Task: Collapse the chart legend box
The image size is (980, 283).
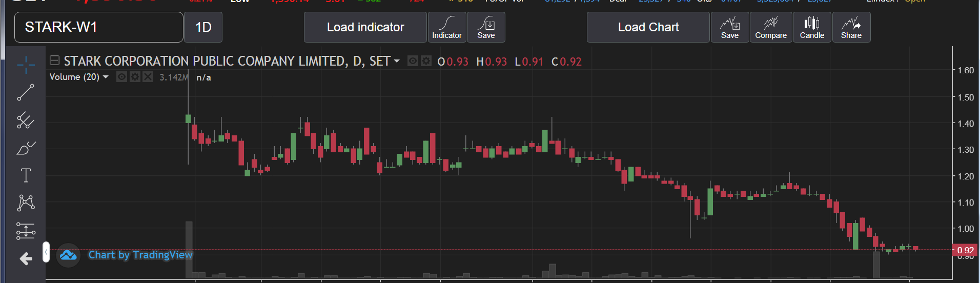Action: 54,60
